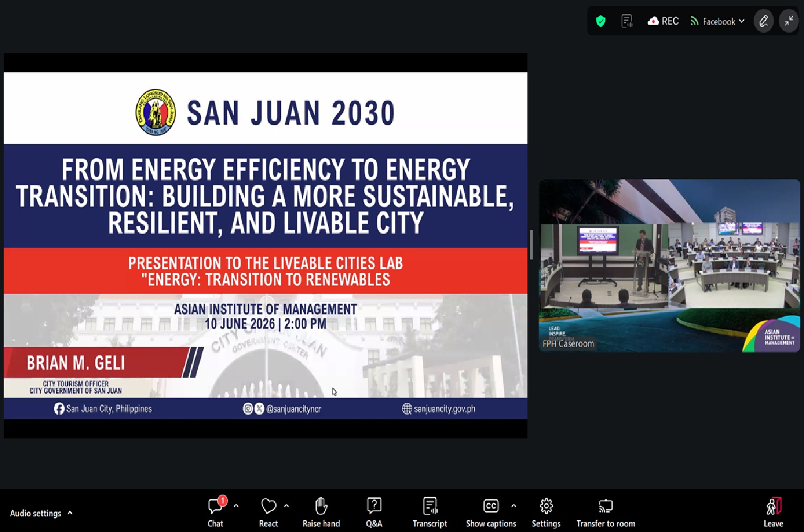Expand the React options caret
This screenshot has height=532, width=804.
pyautogui.click(x=286, y=506)
